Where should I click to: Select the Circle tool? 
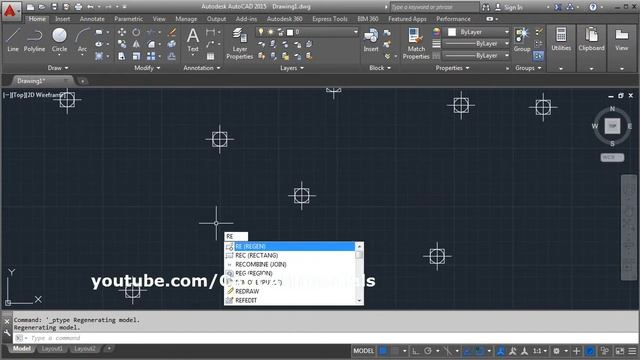[x=59, y=40]
